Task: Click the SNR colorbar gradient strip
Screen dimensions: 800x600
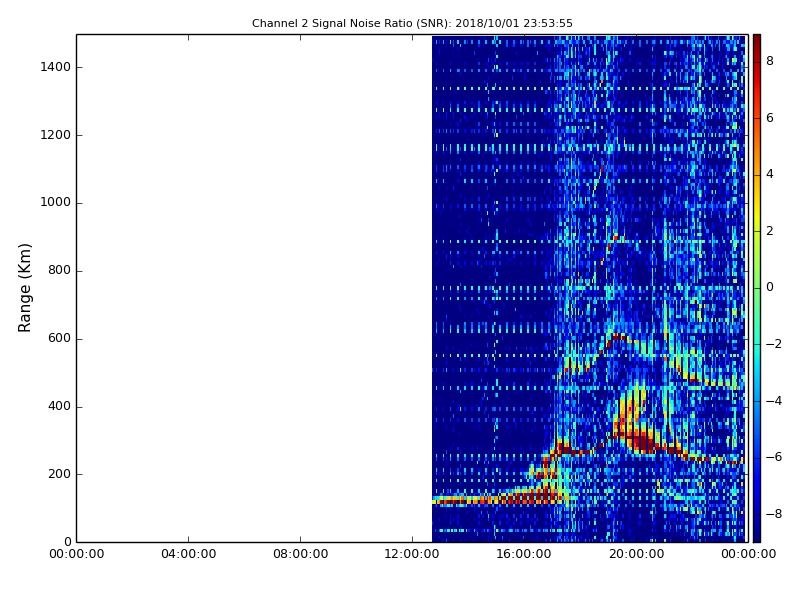Action: [x=757, y=288]
